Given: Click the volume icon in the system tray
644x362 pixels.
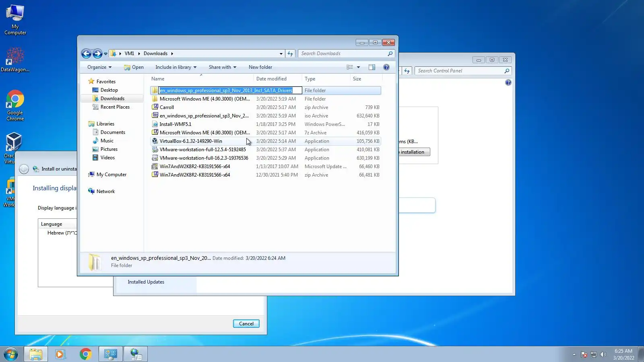Looking at the screenshot, I should pos(603,354).
